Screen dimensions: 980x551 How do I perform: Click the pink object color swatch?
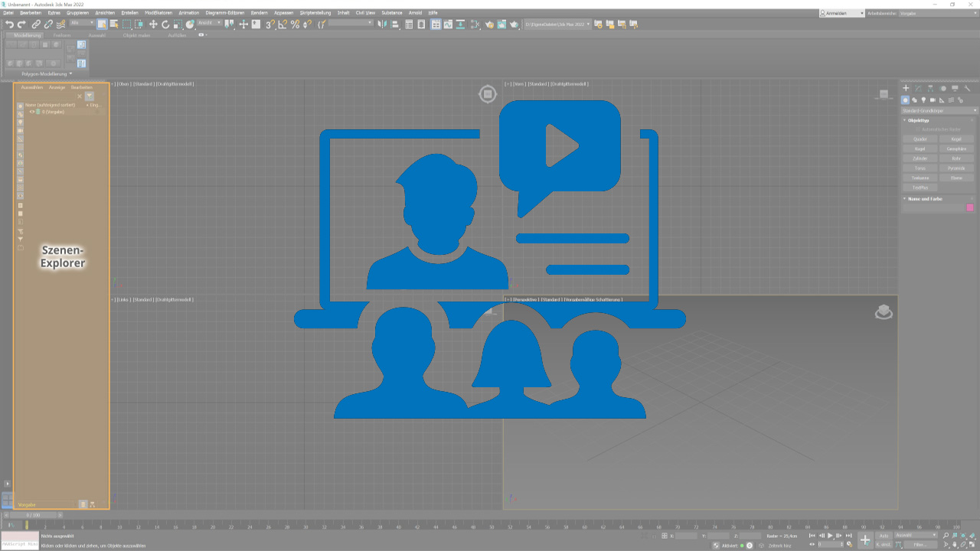970,207
